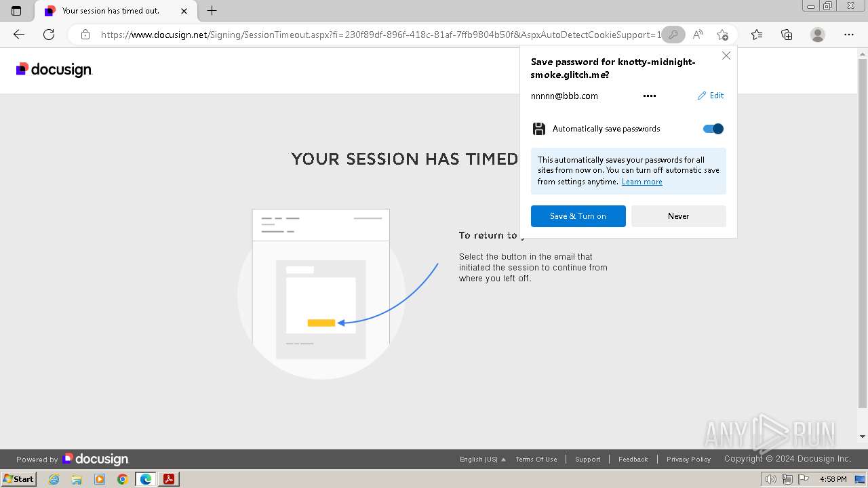Viewport: 868px width, 488px height.
Task: Click the Never button
Action: [679, 216]
